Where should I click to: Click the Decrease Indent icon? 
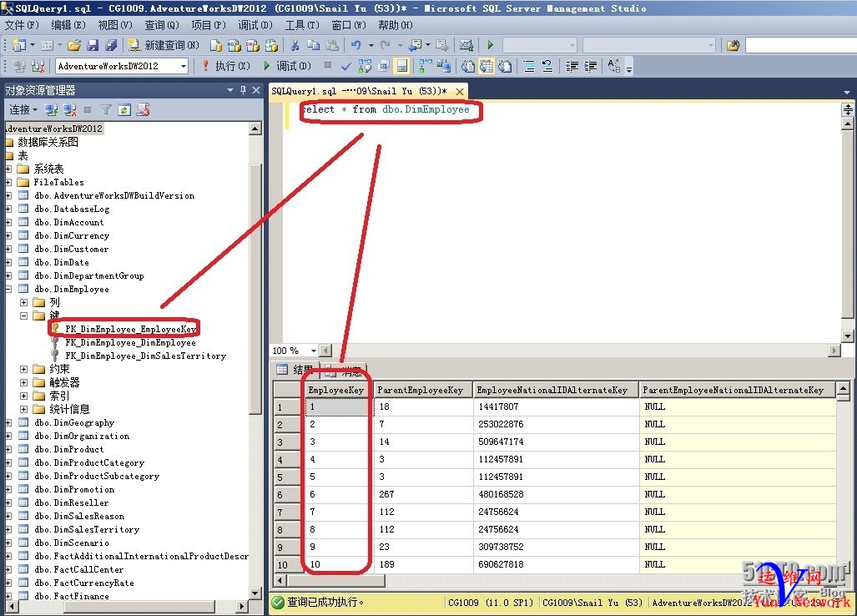[x=572, y=66]
